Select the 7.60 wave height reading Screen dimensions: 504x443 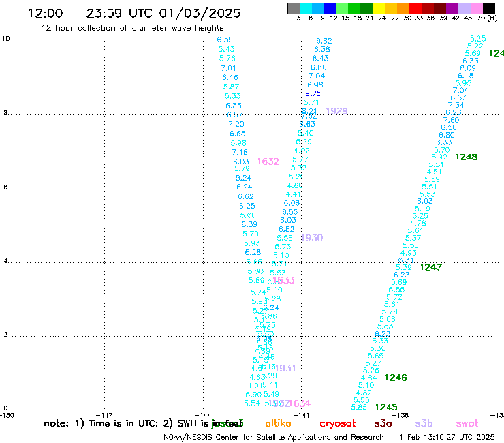[452, 120]
